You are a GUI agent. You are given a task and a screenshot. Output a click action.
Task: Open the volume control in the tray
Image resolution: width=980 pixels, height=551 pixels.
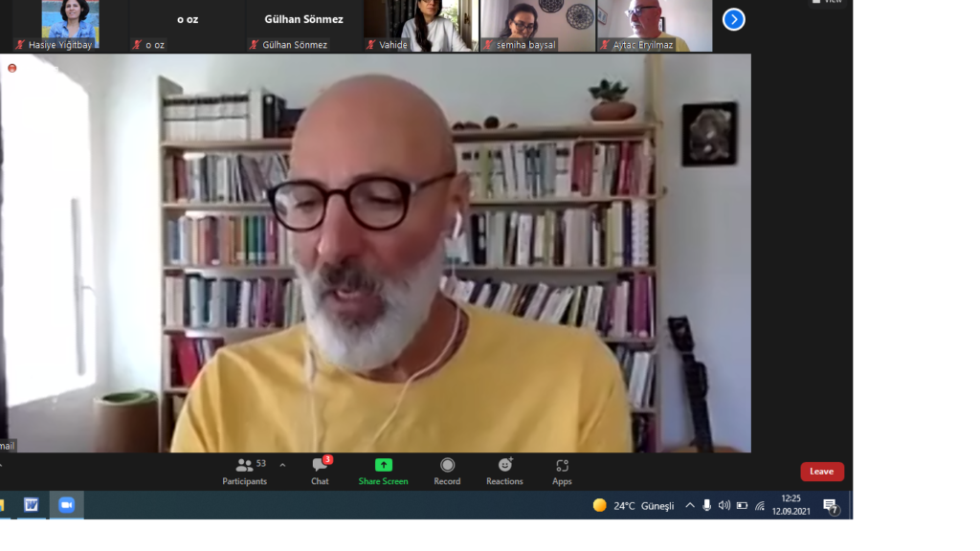pyautogui.click(x=724, y=505)
